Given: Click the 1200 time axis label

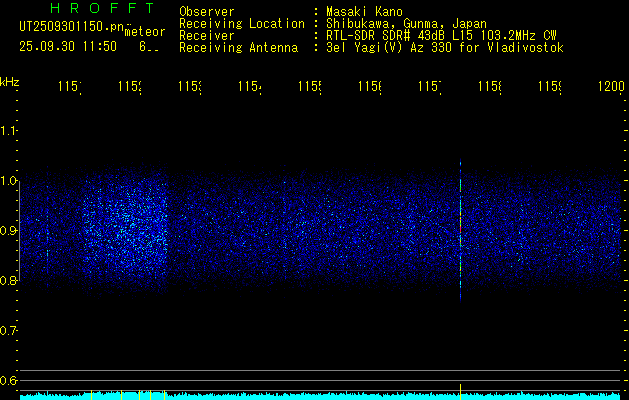Looking at the screenshot, I should coord(611,86).
